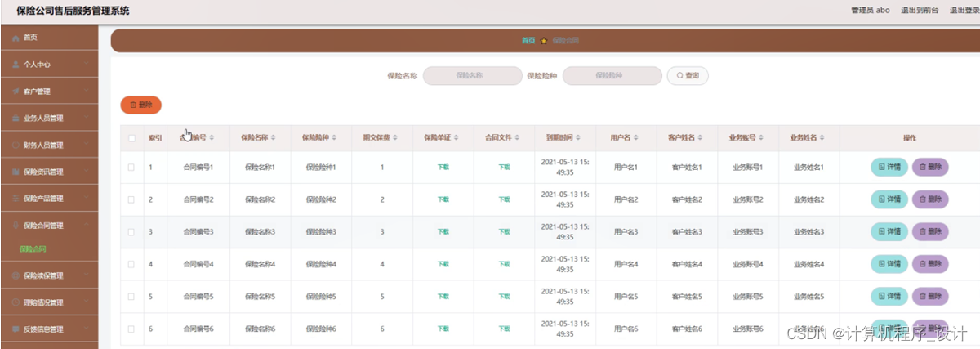Click the cell 业务姓名1

point(809,167)
